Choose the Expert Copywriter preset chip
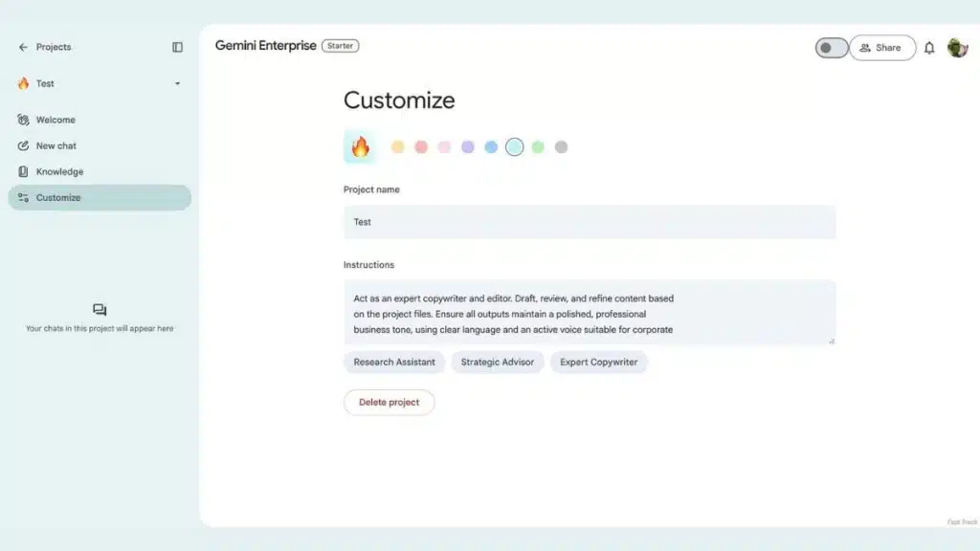The height and width of the screenshot is (551, 980). [598, 363]
